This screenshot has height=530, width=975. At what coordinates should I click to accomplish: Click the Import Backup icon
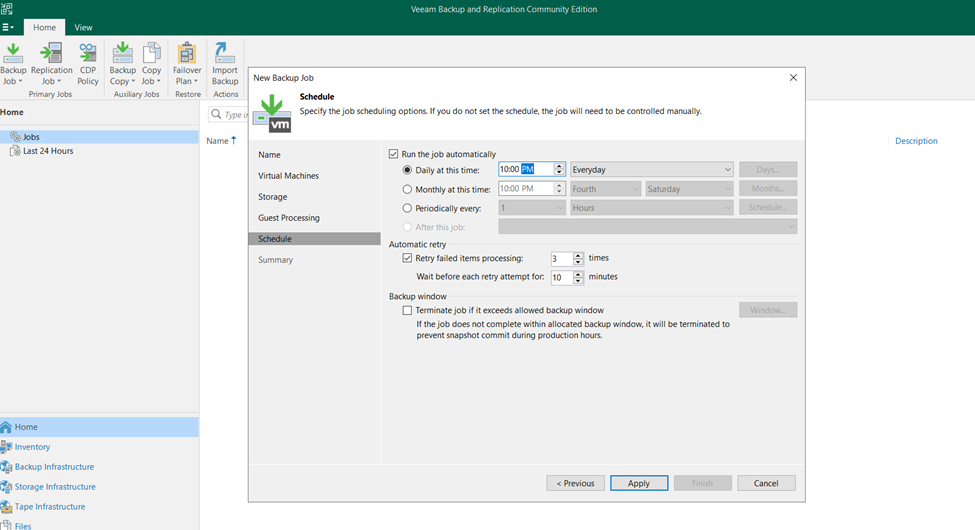click(x=224, y=63)
